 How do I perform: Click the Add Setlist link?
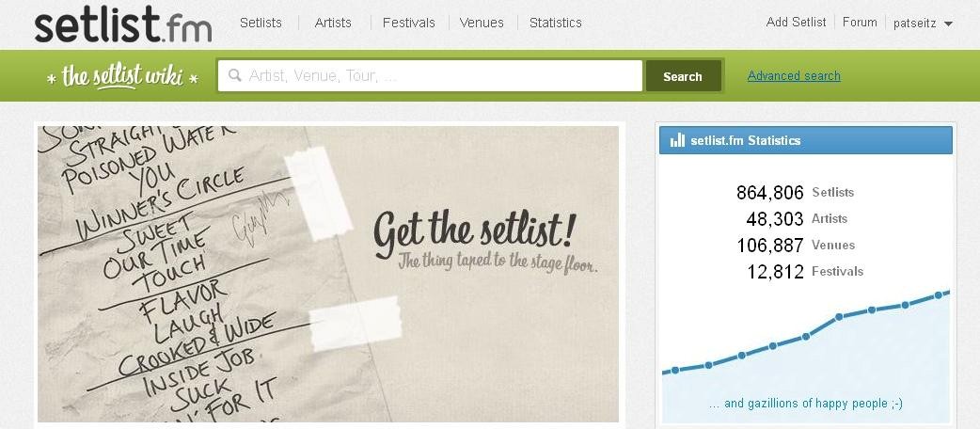pos(796,22)
